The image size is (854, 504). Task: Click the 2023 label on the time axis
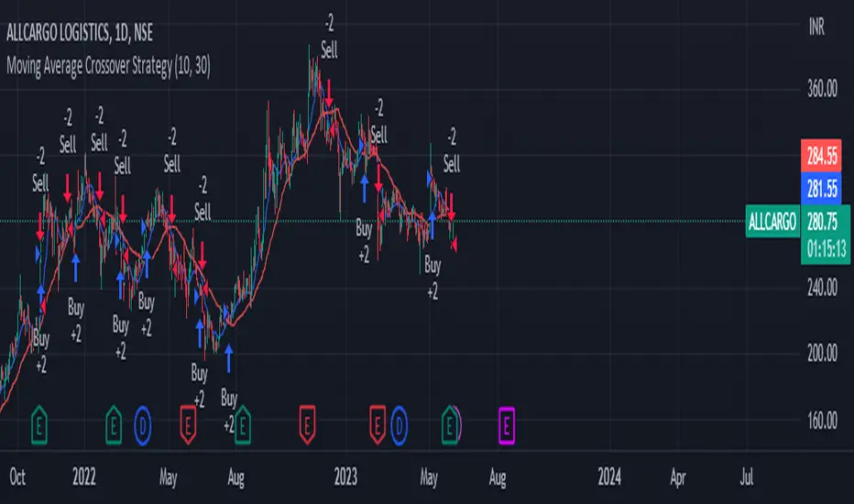pyautogui.click(x=345, y=477)
